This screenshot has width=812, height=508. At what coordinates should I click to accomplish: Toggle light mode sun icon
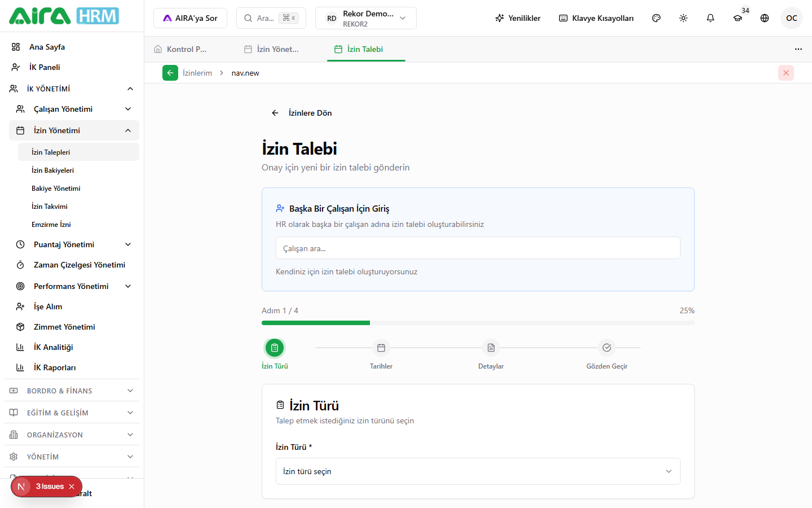tap(683, 18)
